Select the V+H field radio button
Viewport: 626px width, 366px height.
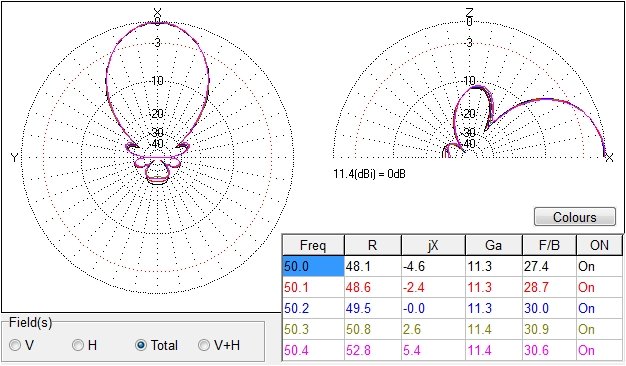[x=204, y=345]
